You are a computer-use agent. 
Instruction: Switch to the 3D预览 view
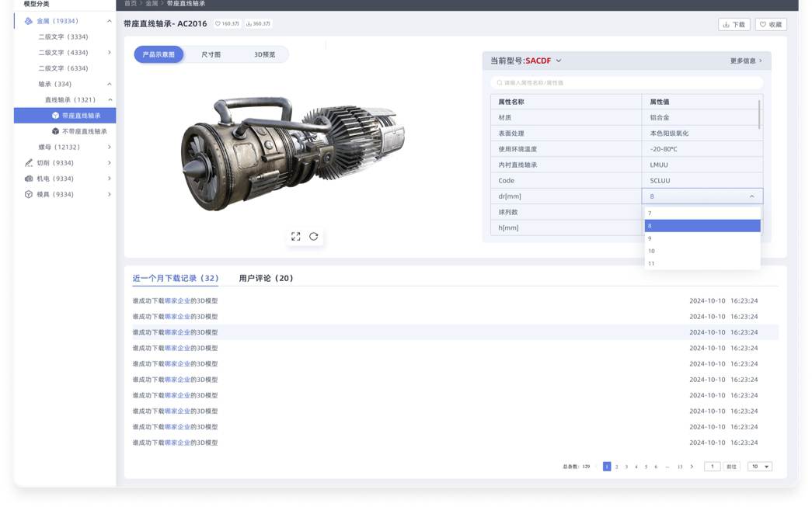coord(264,54)
